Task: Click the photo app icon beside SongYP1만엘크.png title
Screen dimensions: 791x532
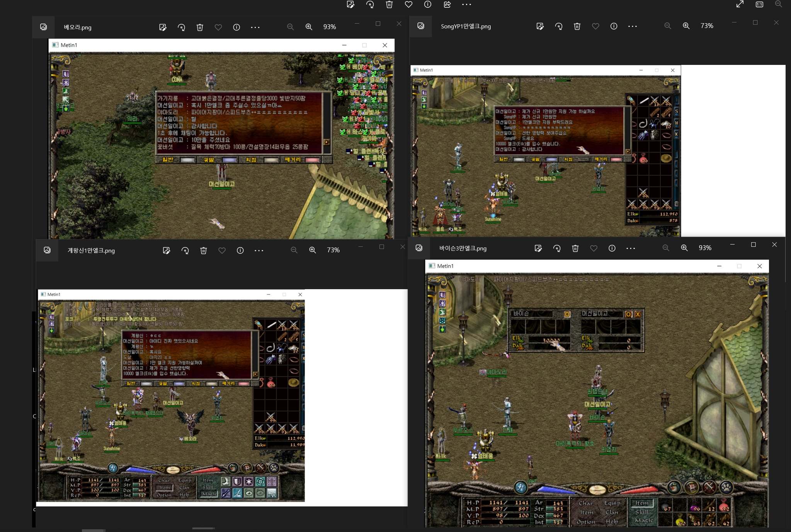Action: pos(420,26)
